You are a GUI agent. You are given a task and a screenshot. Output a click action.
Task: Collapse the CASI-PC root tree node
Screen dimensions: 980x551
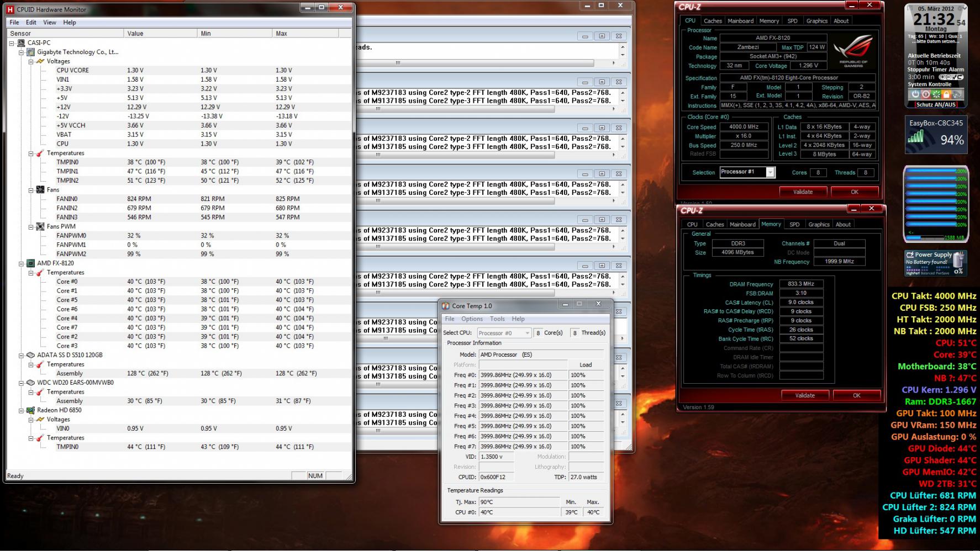pyautogui.click(x=12, y=43)
